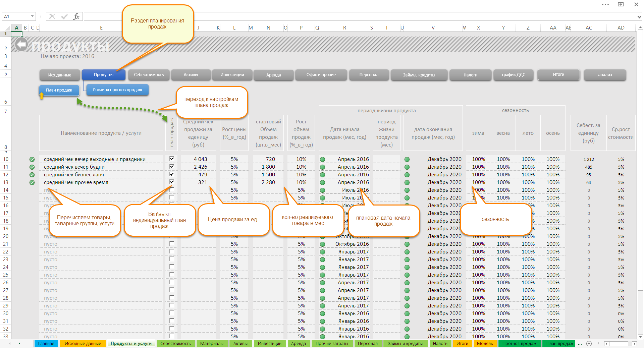Screen dimensions: 644x348
Task: Open the Себестоимость sheet tab
Action: [175, 344]
